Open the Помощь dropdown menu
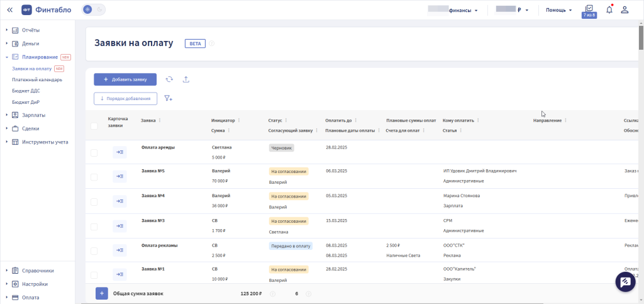This screenshot has width=644, height=304. coord(558,10)
